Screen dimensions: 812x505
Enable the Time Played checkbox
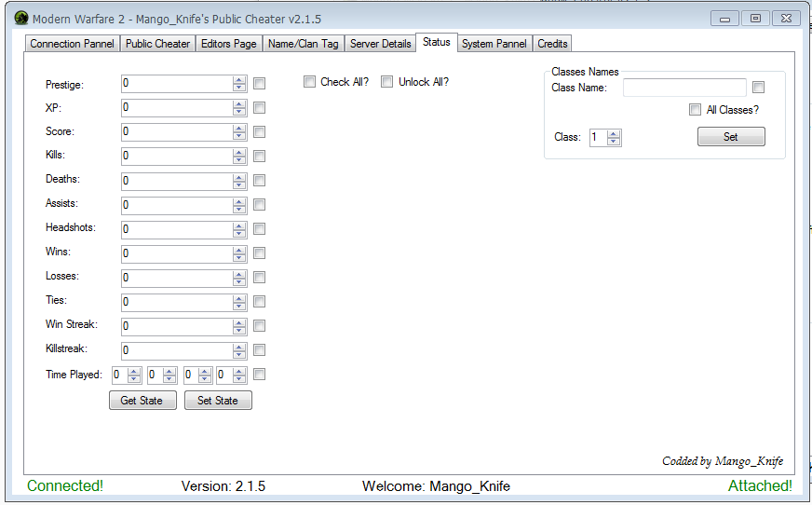(x=260, y=375)
